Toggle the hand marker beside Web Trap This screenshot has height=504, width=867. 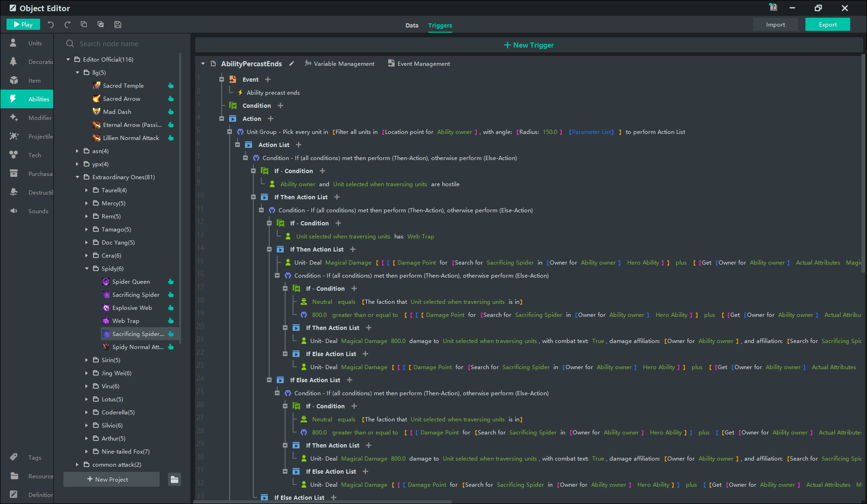point(171,321)
